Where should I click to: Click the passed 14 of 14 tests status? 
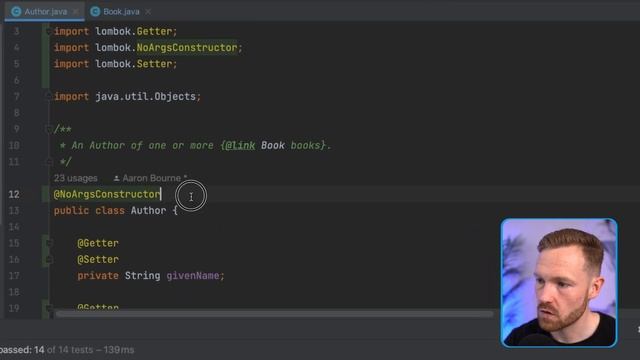(67, 350)
